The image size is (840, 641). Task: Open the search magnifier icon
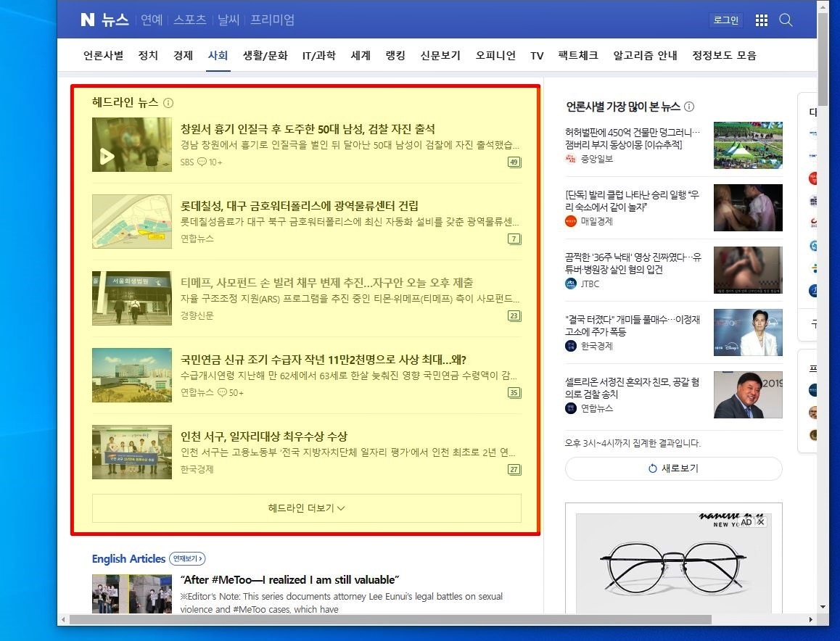click(786, 20)
